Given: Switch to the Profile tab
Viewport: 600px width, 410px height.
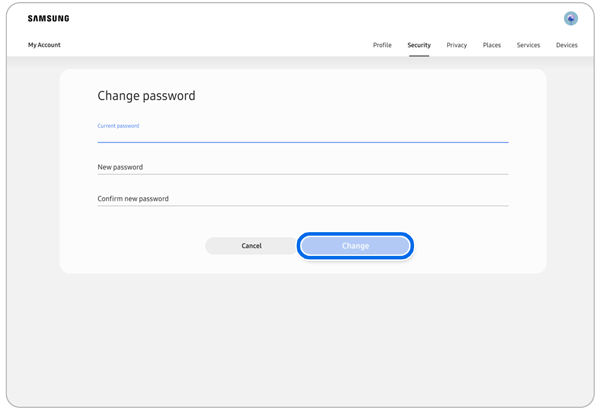Looking at the screenshot, I should [x=382, y=45].
